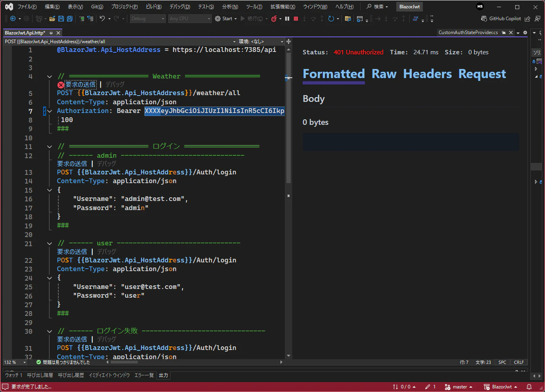Click the Save All toolbar icon
Screen dimensions: 545x392
coord(70,19)
